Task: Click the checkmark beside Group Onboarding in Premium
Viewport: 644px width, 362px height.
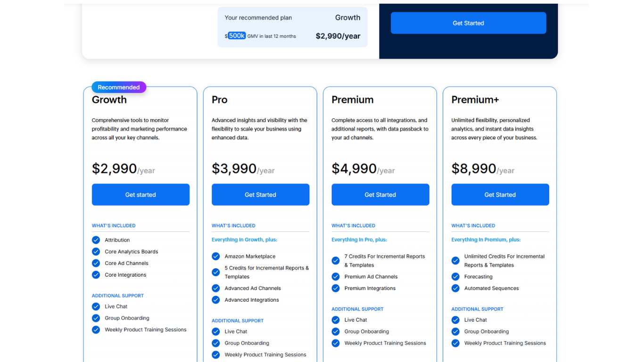Action: (x=336, y=331)
